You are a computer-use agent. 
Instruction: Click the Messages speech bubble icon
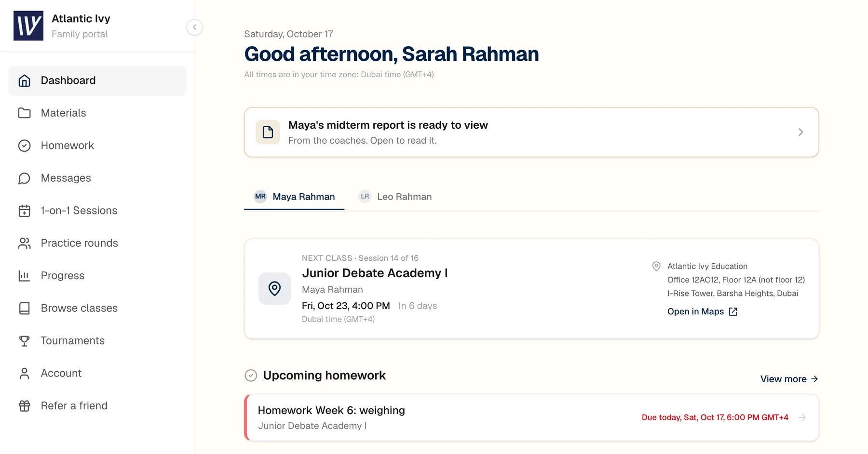[x=24, y=178]
